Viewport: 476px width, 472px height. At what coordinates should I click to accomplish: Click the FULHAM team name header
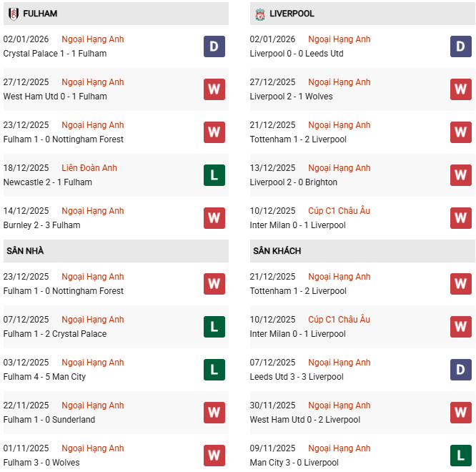pyautogui.click(x=40, y=14)
